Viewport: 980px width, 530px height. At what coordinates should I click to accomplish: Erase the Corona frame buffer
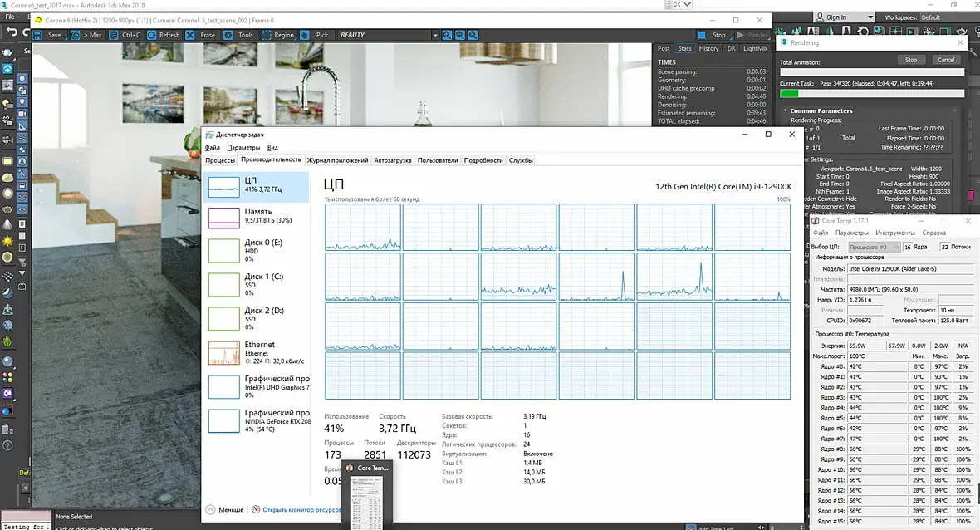201,35
